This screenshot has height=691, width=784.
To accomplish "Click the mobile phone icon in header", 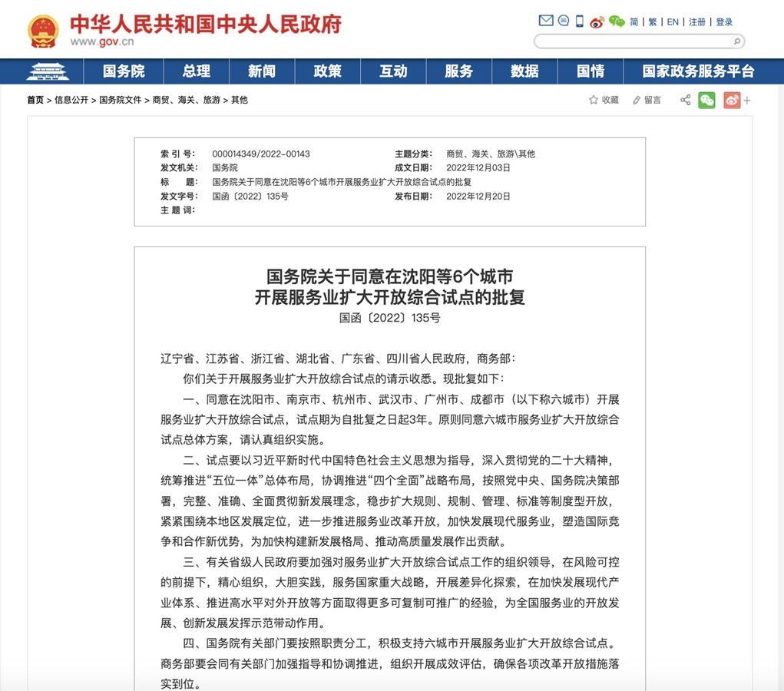I will click(580, 21).
